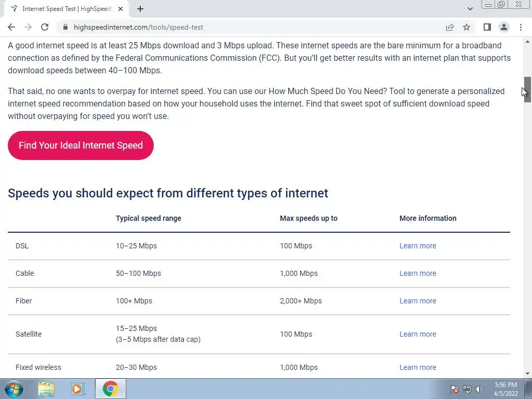The width and height of the screenshot is (532, 399).
Task: Open Chrome's three-dot menu
Action: pyautogui.click(x=521, y=27)
